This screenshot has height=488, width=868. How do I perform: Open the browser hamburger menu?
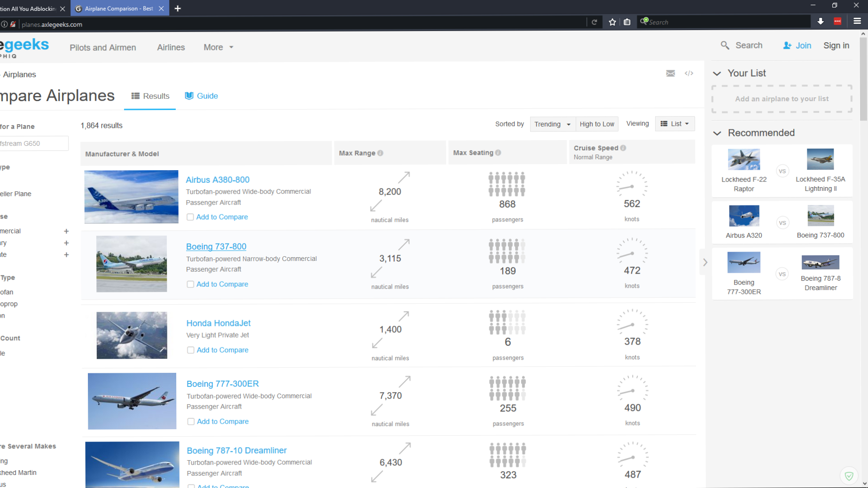pos(857,21)
